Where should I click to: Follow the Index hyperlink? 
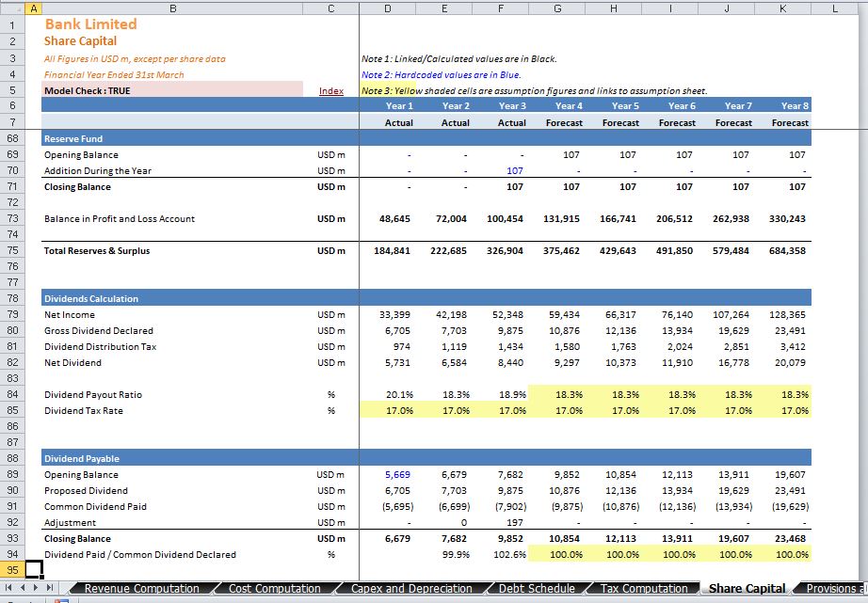point(331,90)
